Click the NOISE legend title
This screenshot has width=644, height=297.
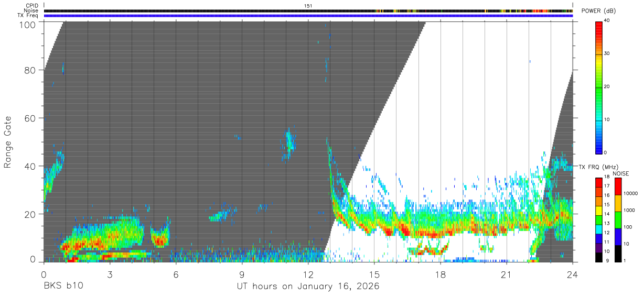(620, 173)
